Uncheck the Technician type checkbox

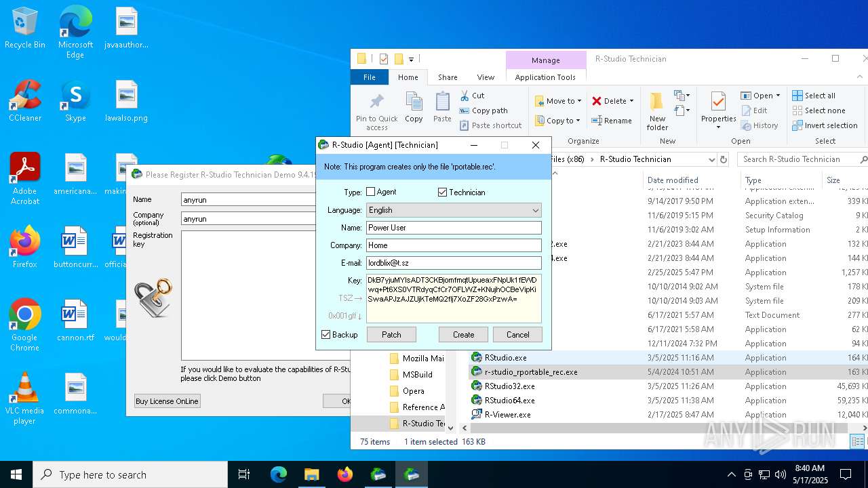[x=443, y=192]
